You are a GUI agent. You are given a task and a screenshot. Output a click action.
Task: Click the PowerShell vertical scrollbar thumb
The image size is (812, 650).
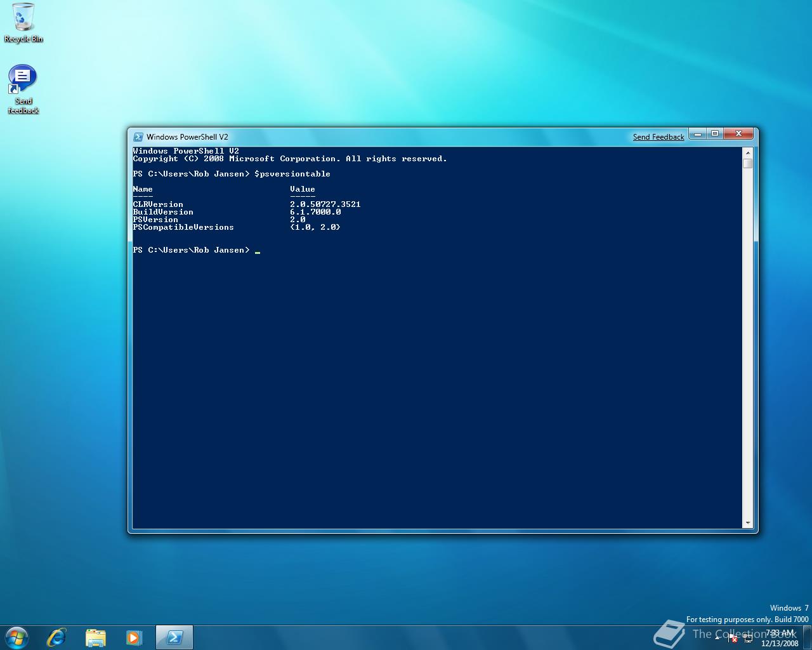pos(748,163)
